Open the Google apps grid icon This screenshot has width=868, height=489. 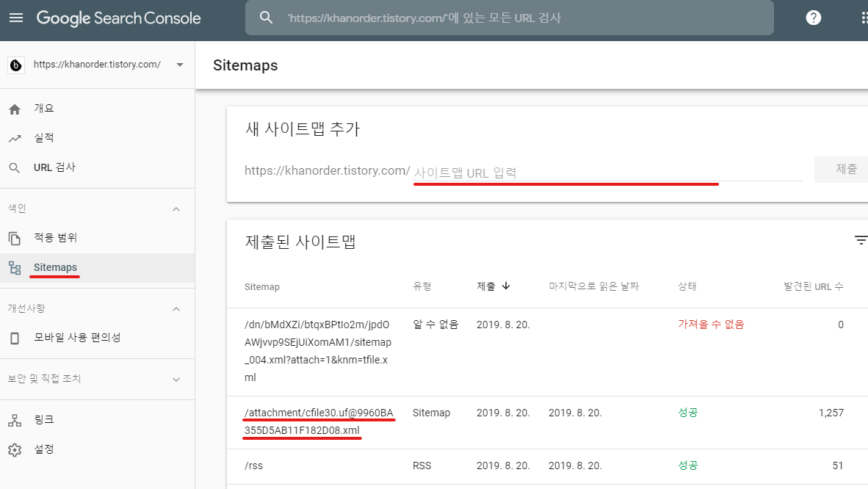tap(864, 18)
